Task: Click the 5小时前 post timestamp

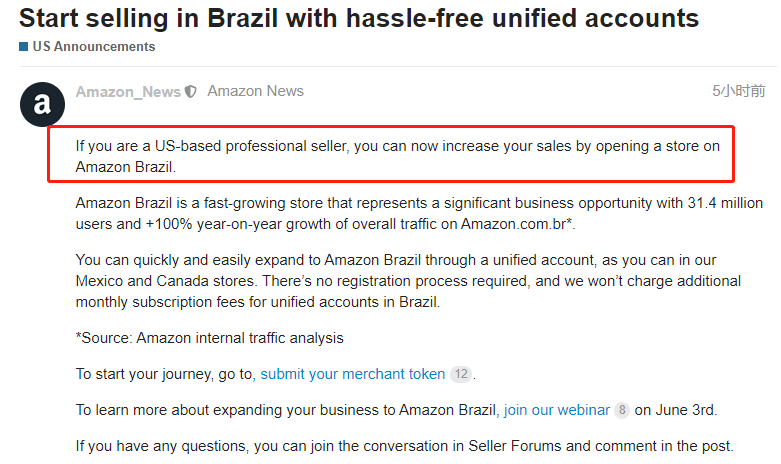Action: coord(738,91)
